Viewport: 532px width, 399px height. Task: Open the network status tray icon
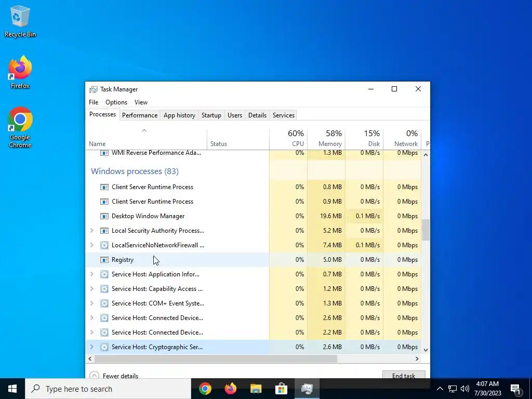coord(453,389)
